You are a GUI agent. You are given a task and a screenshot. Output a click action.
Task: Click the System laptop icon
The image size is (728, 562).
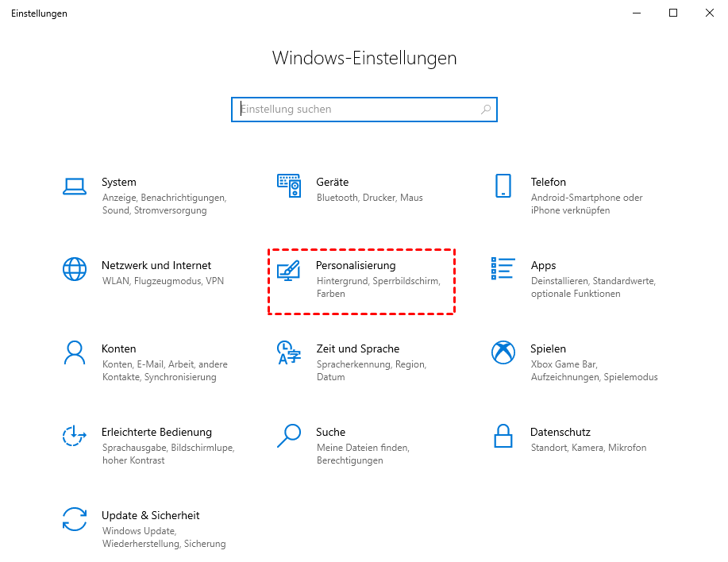coord(74,187)
